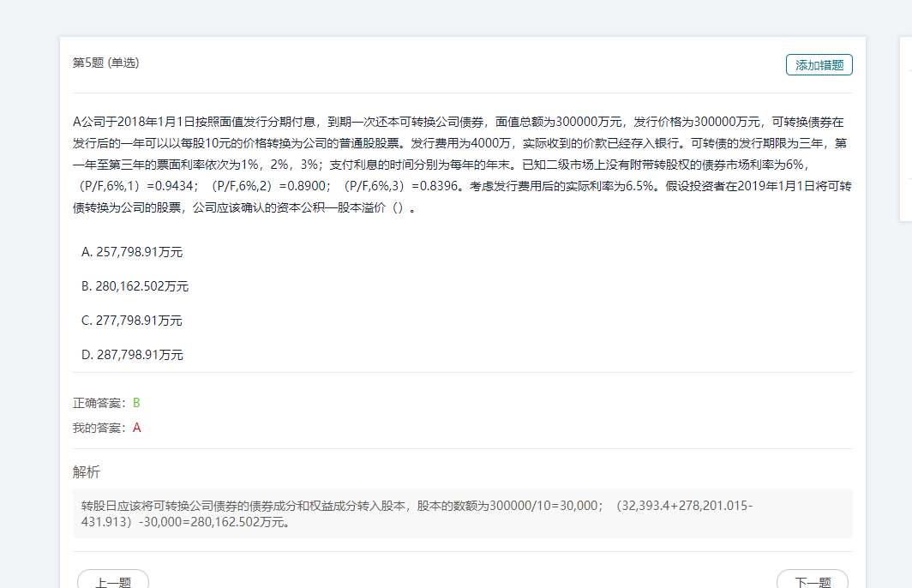
Task: Choose option D 287,798.91万元
Action: [x=132, y=355]
